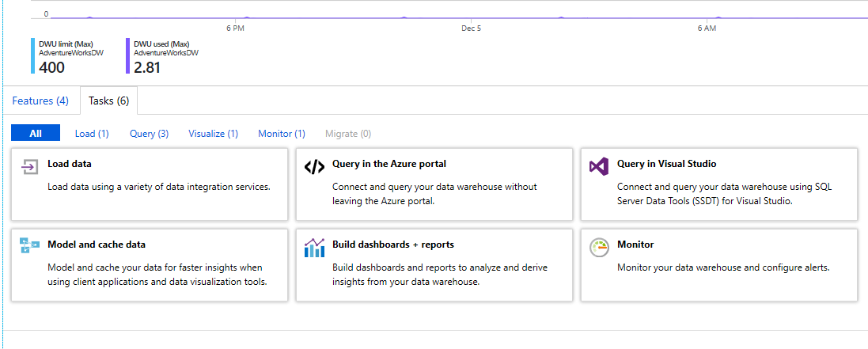Viewport: 868px width, 349px height.
Task: Click the Model and cache data icon
Action: tap(29, 246)
